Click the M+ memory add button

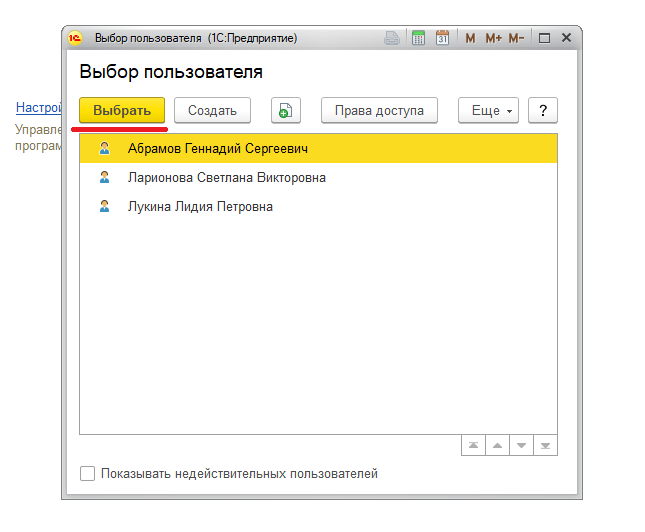tap(493, 39)
